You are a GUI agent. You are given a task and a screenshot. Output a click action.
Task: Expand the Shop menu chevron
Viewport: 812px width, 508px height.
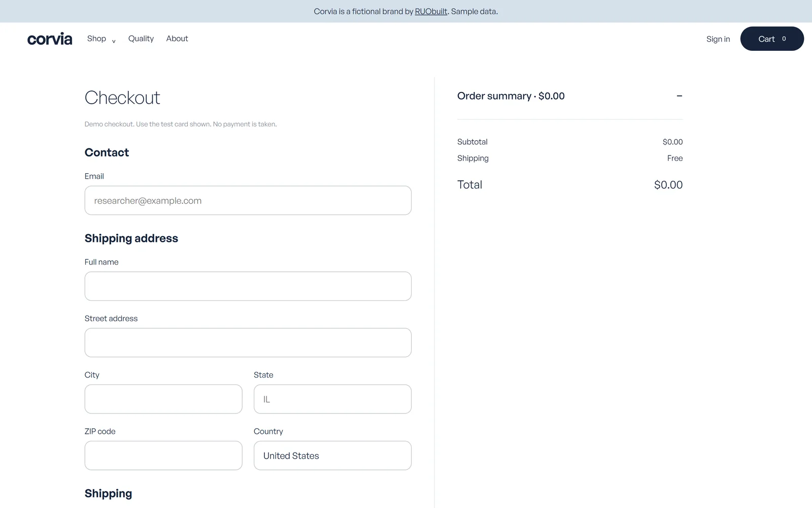pos(114,41)
